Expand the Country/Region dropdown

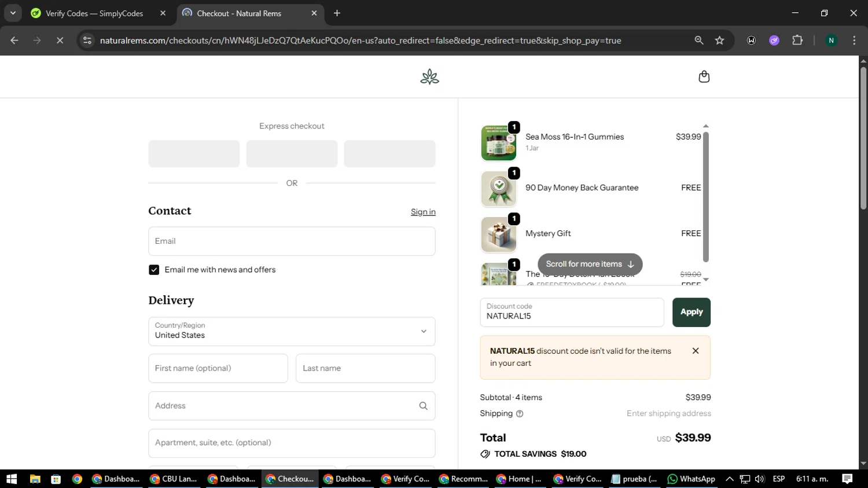pos(292,331)
